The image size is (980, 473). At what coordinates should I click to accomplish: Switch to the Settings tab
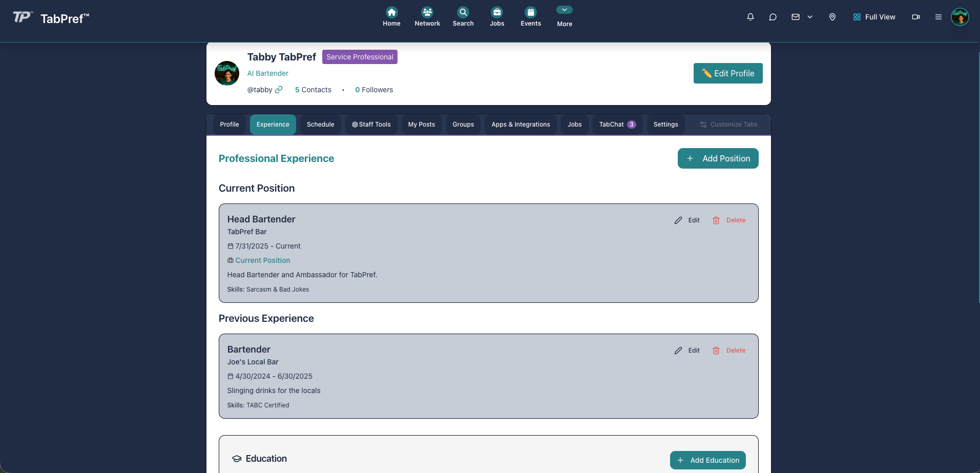(x=665, y=125)
